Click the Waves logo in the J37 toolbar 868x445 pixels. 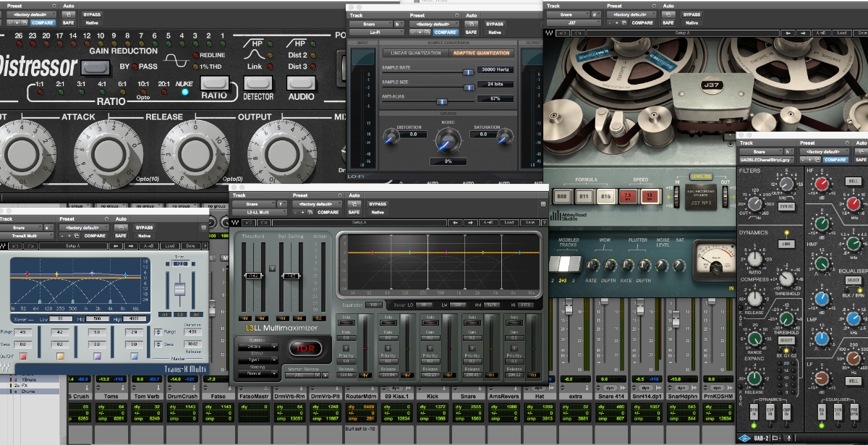[x=549, y=33]
